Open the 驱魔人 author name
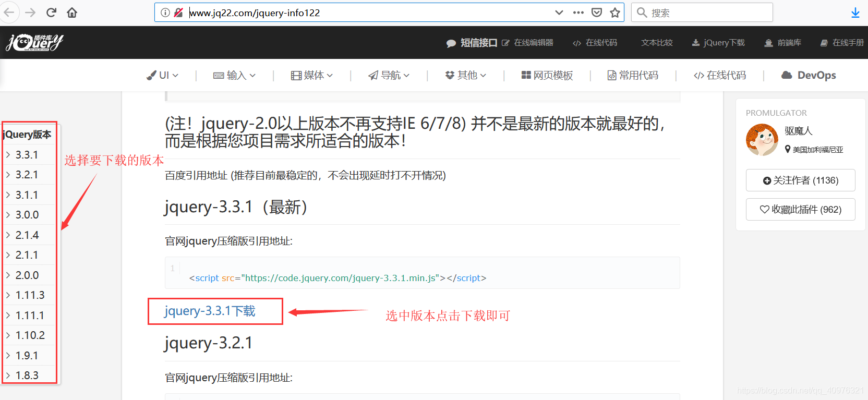Viewport: 868px width, 400px height. click(799, 131)
